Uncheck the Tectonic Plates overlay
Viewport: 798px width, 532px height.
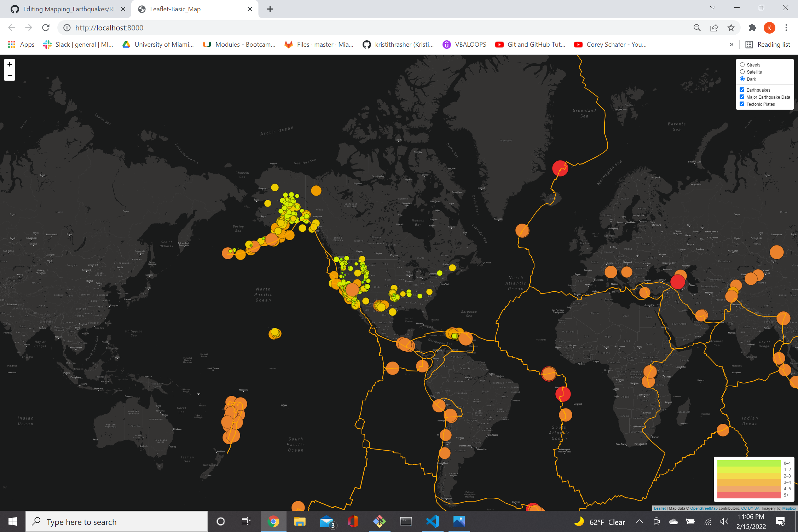[x=742, y=104]
